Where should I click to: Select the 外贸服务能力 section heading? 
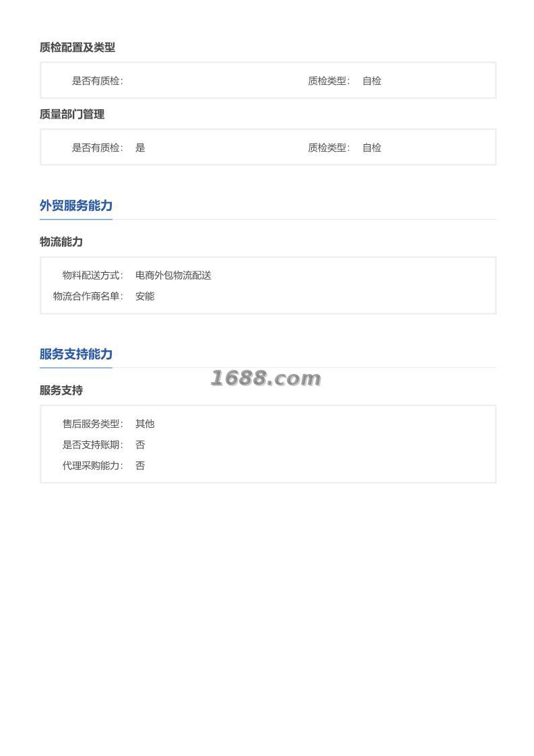[76, 206]
